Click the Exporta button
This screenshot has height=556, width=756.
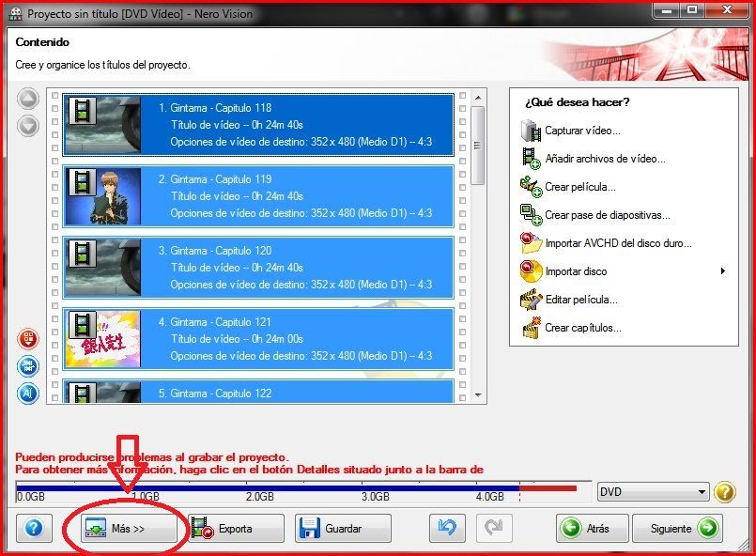[x=236, y=529]
